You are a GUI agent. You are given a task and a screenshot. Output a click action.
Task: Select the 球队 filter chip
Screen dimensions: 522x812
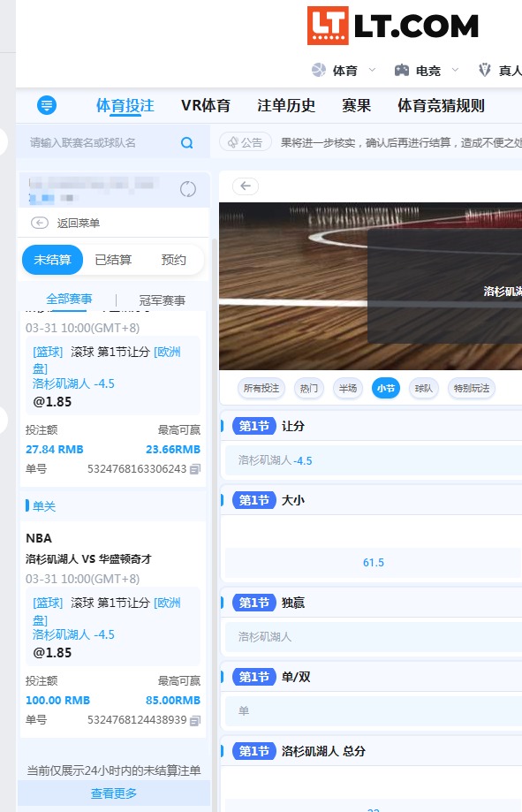click(x=424, y=388)
